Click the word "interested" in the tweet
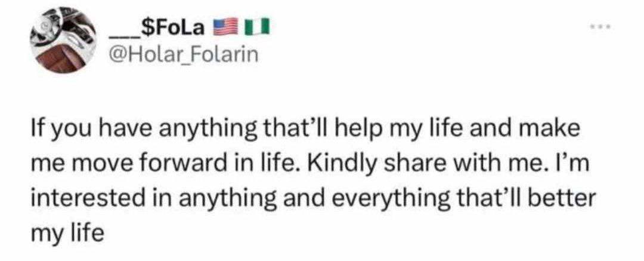This screenshot has width=644, height=261. [x=92, y=199]
